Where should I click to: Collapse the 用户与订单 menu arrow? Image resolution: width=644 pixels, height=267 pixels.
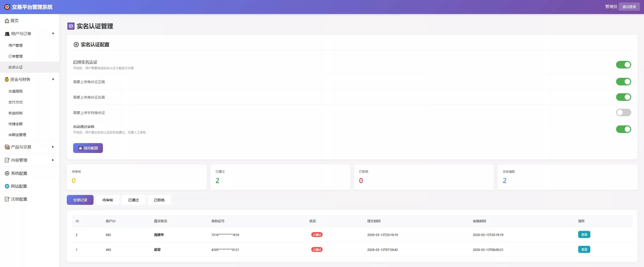tap(53, 34)
